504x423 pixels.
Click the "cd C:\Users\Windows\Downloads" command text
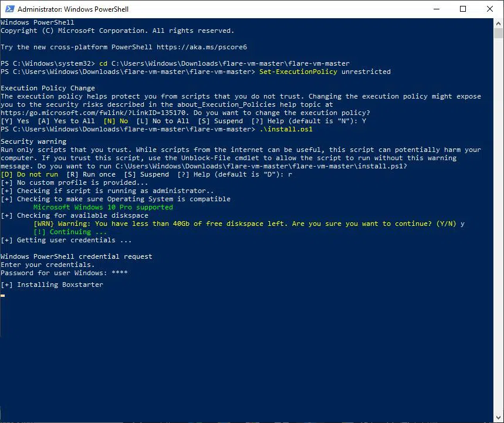[x=224, y=63]
